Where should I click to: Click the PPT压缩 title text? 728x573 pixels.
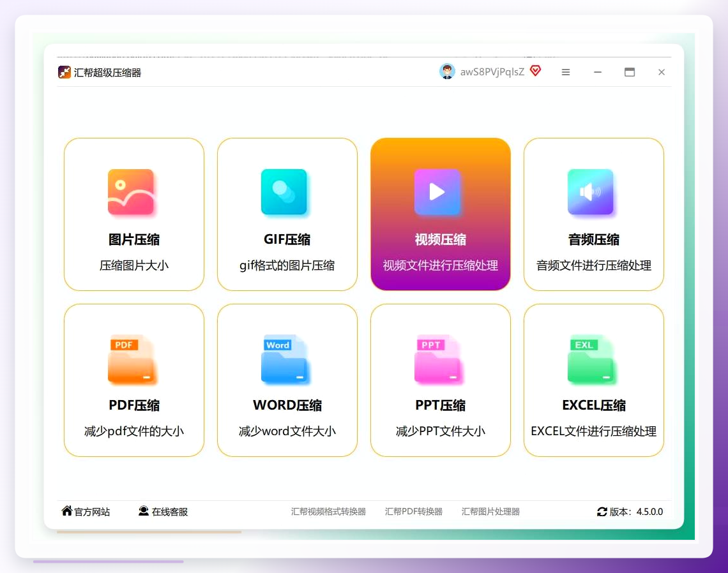(x=441, y=405)
